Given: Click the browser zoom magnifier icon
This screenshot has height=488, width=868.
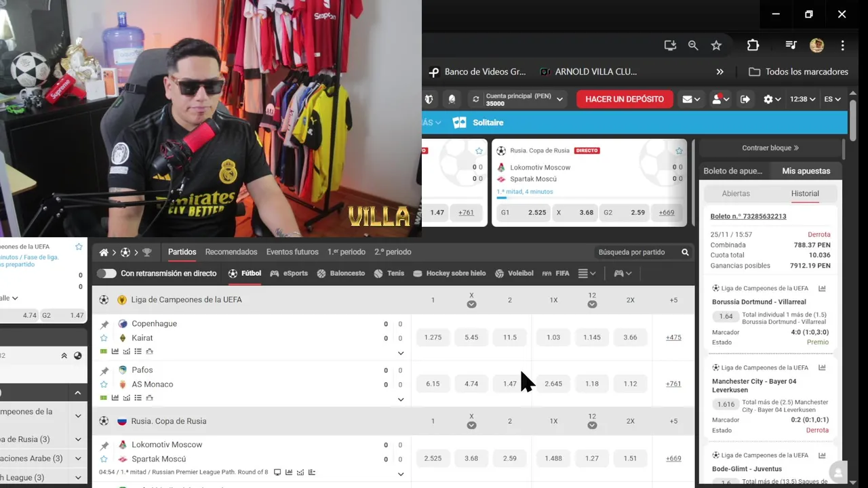Looking at the screenshot, I should pos(693,45).
